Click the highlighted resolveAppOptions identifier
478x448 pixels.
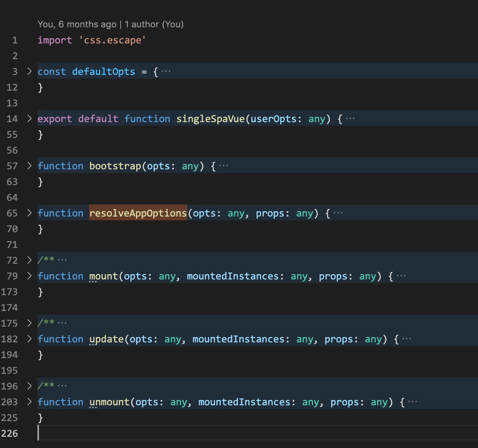pyautogui.click(x=138, y=213)
